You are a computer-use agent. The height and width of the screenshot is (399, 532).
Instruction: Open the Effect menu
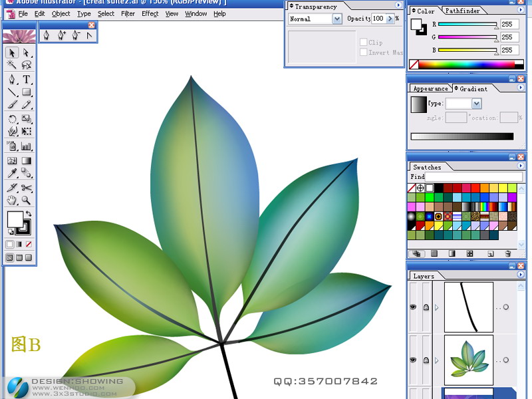click(150, 13)
